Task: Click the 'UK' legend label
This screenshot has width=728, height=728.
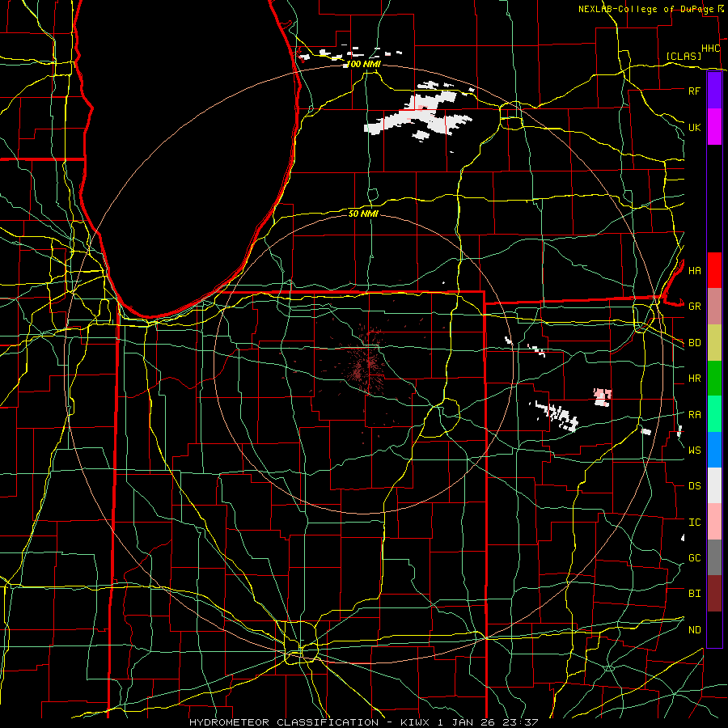Action: [694, 127]
